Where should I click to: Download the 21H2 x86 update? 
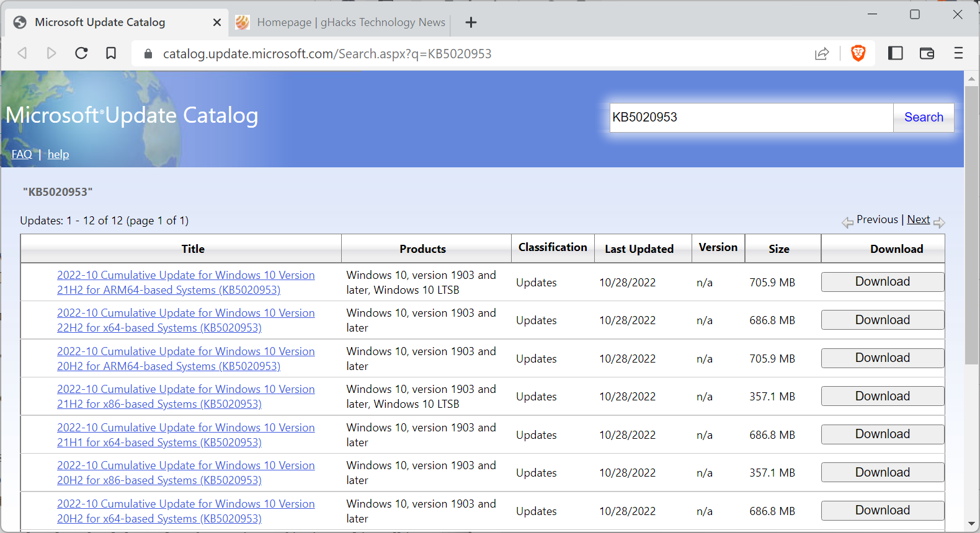883,396
